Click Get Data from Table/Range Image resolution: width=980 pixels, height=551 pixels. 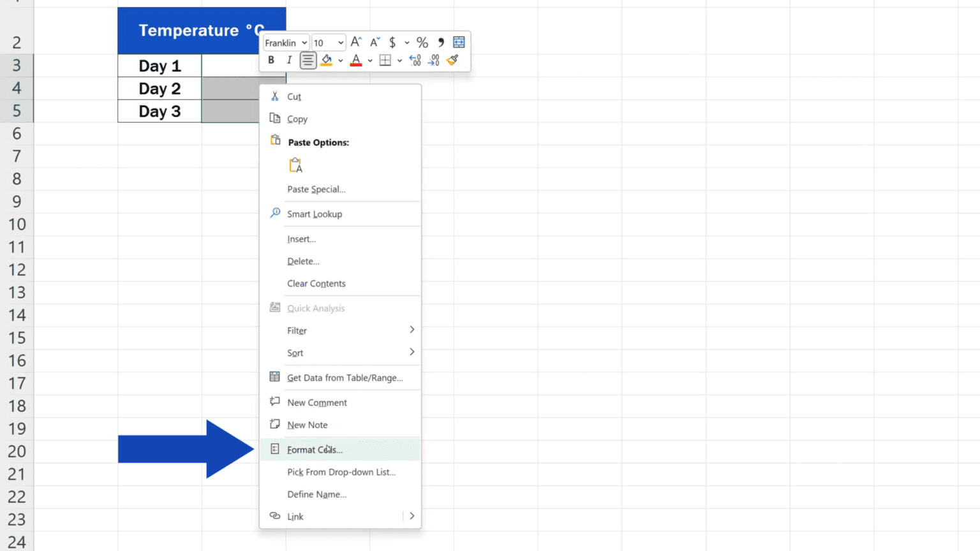[345, 378]
